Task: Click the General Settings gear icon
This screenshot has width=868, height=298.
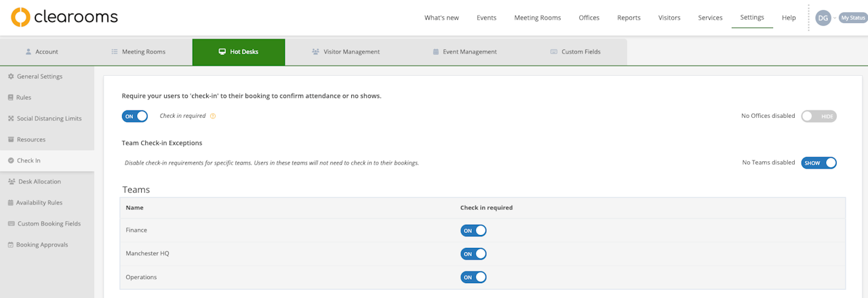Action: (11, 77)
